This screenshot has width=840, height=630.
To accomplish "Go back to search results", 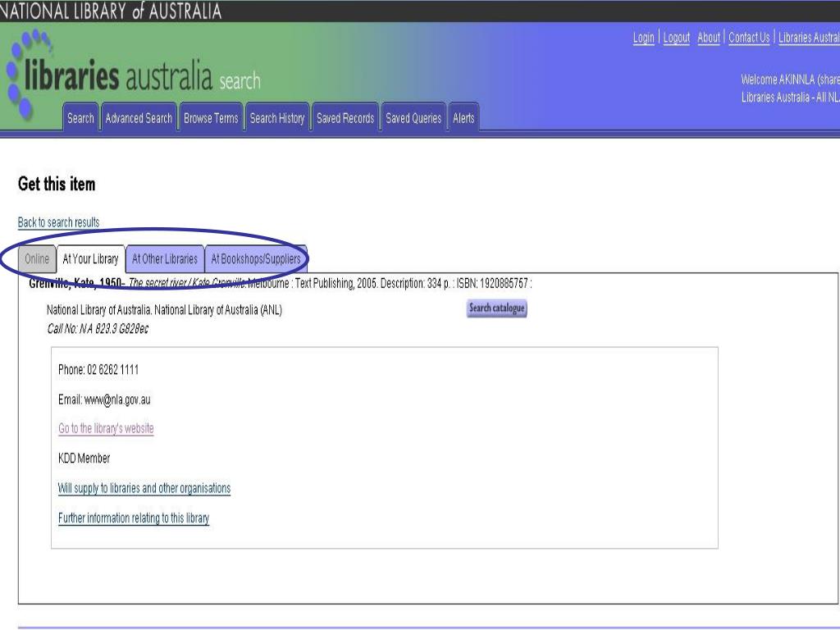I will [x=58, y=222].
